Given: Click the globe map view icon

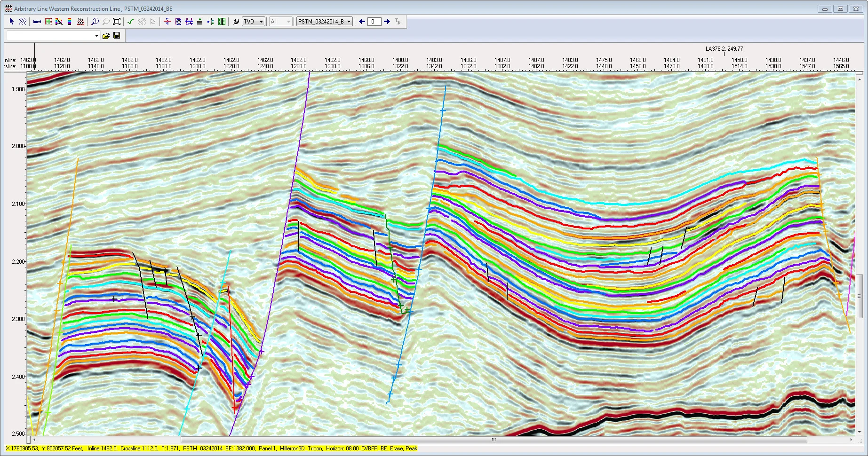Looking at the screenshot, I should (236, 22).
